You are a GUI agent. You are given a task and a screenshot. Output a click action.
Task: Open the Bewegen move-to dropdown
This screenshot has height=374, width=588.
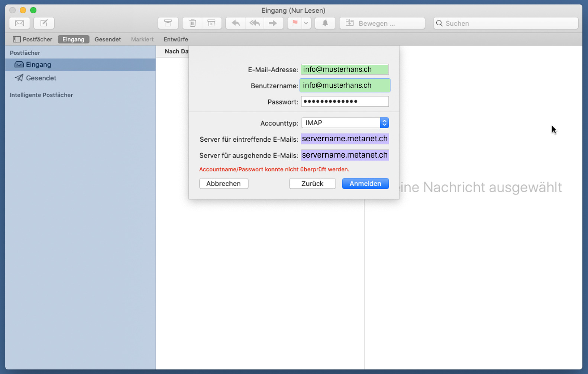(382, 23)
